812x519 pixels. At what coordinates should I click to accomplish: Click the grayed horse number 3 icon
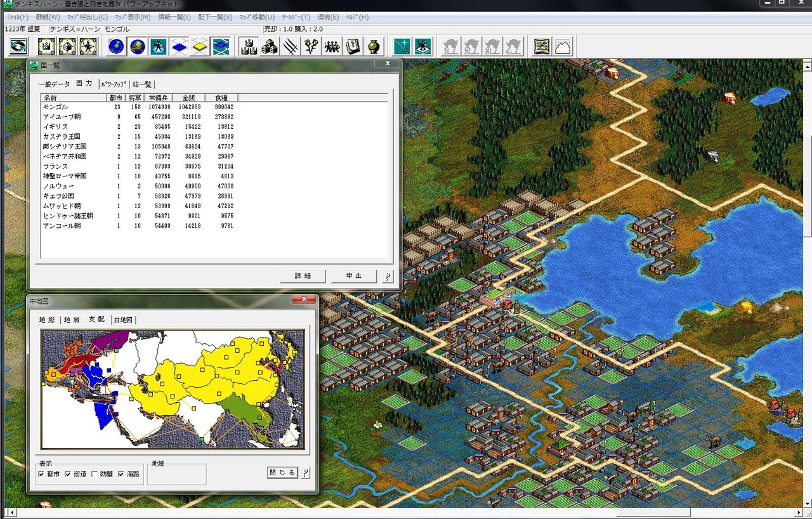(x=492, y=46)
